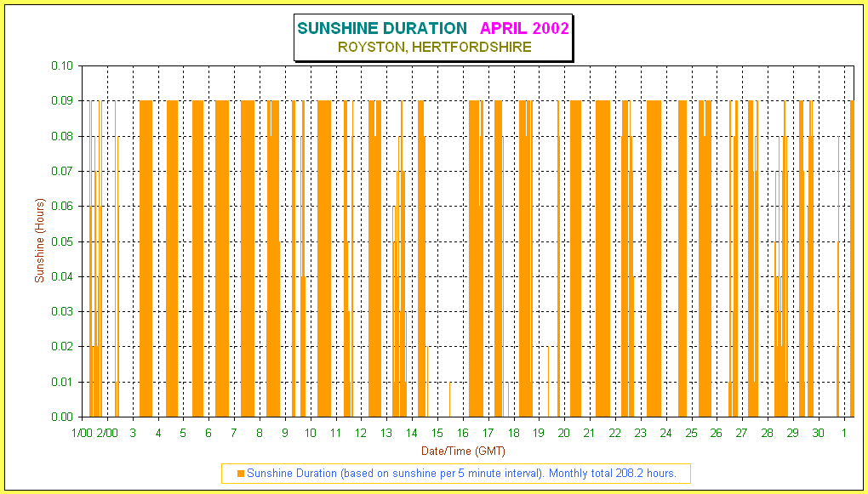This screenshot has width=868, height=494.
Task: Click the x-axis label for day 13
Action: click(386, 433)
